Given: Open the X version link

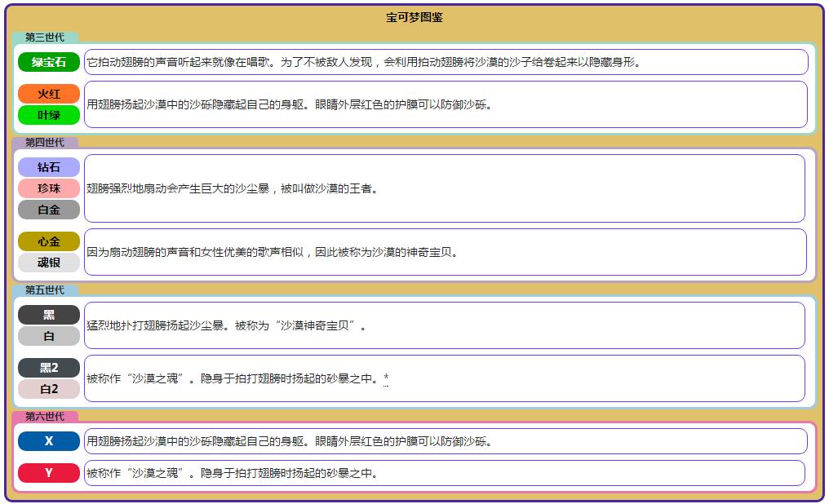Looking at the screenshot, I should 49,440.
